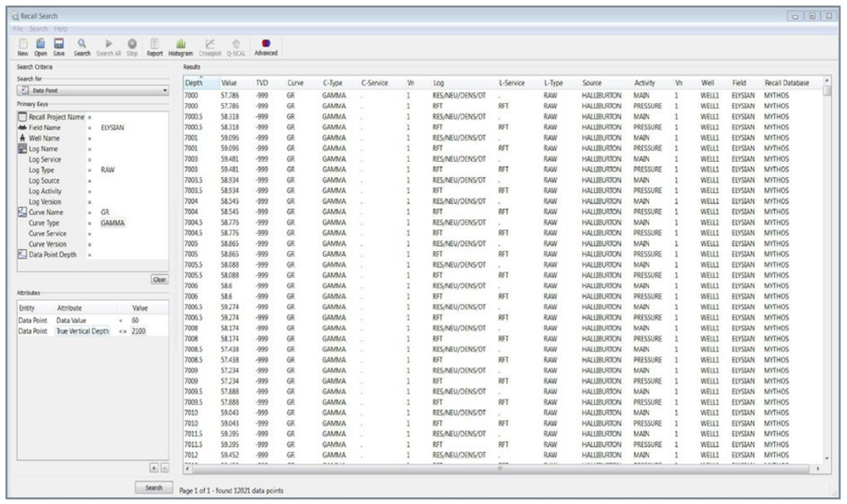This screenshot has width=847, height=504.
Task: Select the True Vertical Depth attribute cell
Action: (83, 331)
